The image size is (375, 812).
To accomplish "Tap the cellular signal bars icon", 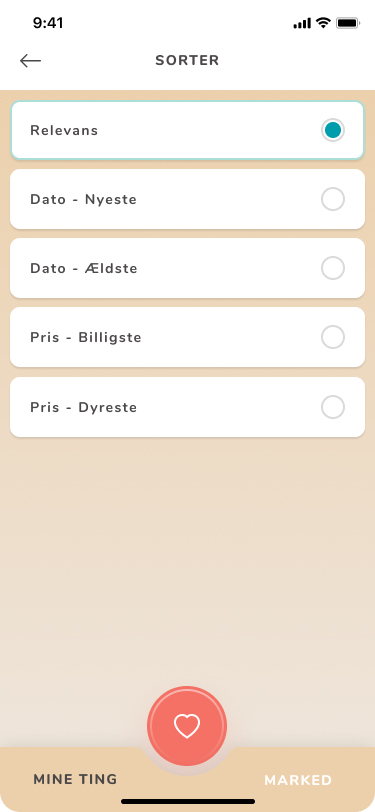I will click(302, 23).
